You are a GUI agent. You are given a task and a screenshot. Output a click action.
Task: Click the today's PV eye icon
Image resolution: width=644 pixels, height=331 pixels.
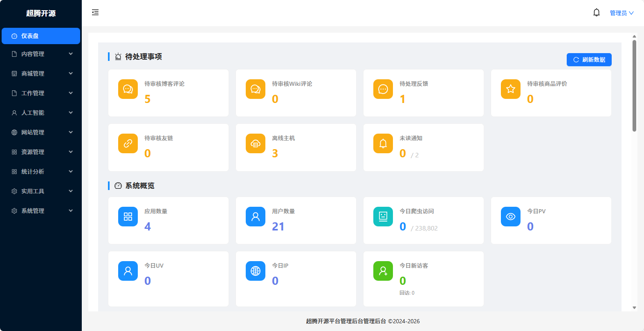coord(511,217)
